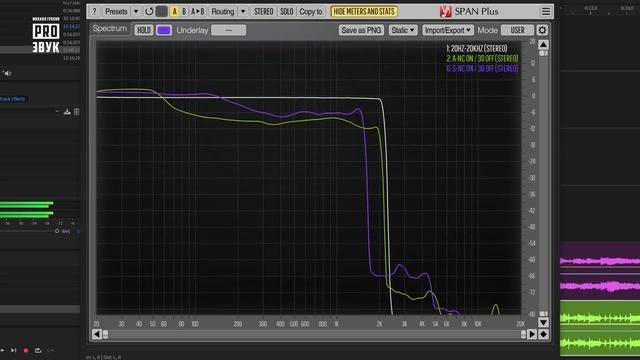Click the PRO ЗВУК logo
The height and width of the screenshot is (360, 640).
[x=46, y=36]
